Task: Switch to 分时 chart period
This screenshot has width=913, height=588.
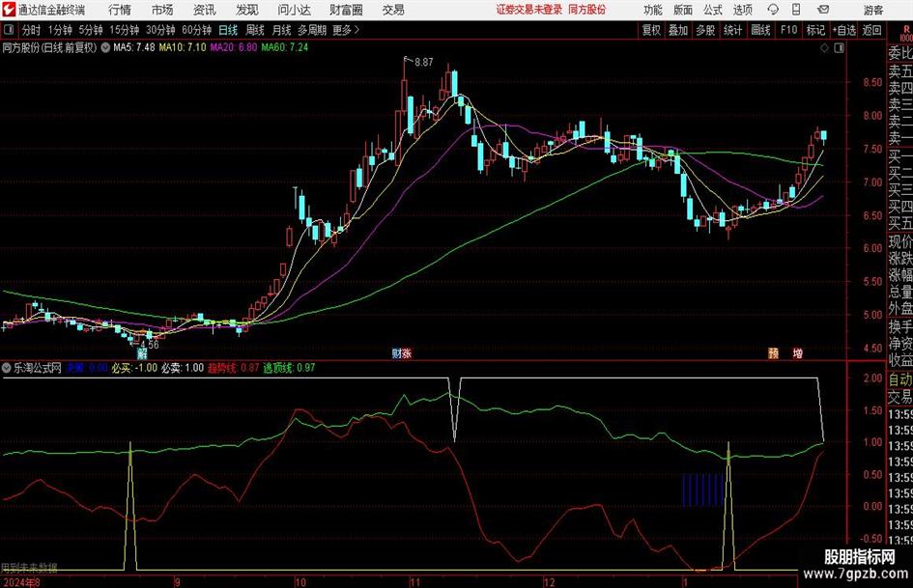Action: [x=31, y=30]
